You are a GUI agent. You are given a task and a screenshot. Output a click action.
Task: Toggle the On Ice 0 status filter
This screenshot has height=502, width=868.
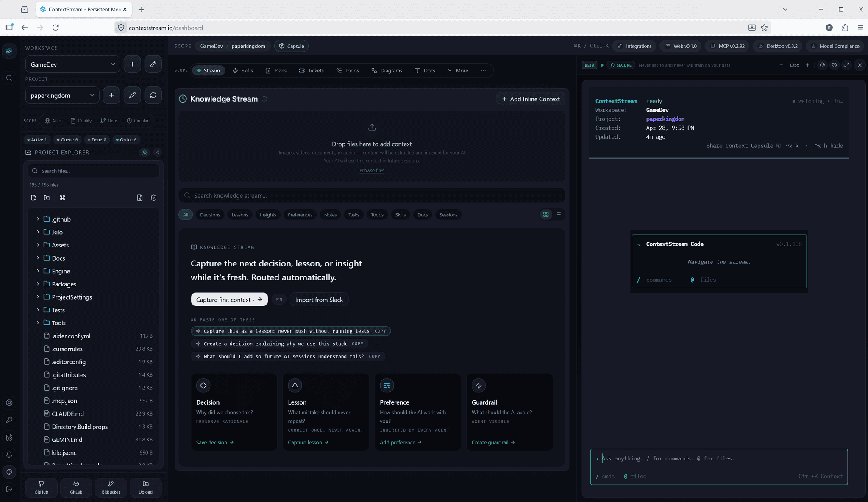pyautogui.click(x=126, y=140)
